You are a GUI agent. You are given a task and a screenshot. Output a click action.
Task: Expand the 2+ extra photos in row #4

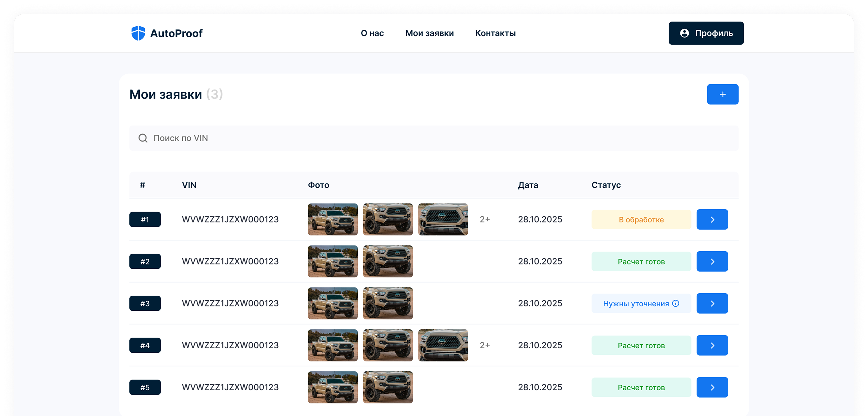[x=485, y=345]
